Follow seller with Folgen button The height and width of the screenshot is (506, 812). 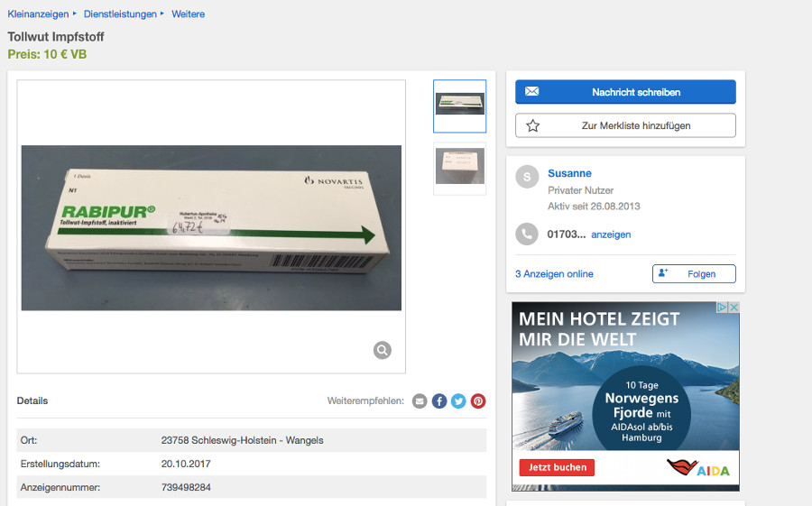(693, 273)
